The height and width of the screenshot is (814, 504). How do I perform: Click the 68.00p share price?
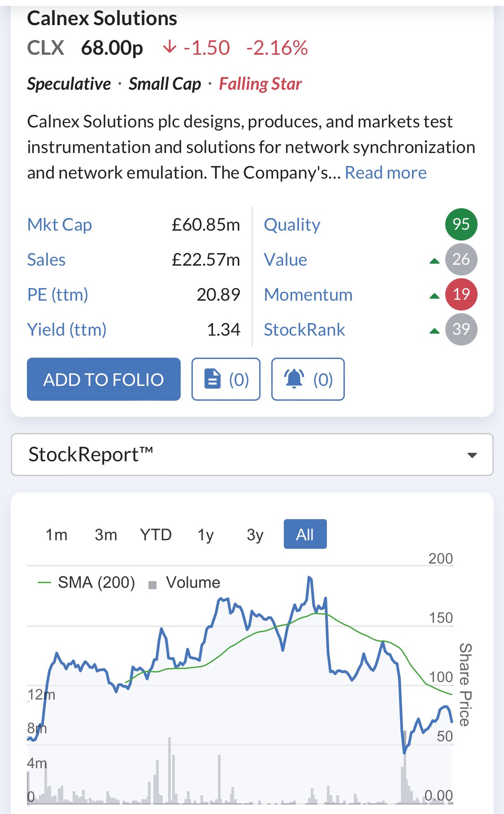coord(112,48)
